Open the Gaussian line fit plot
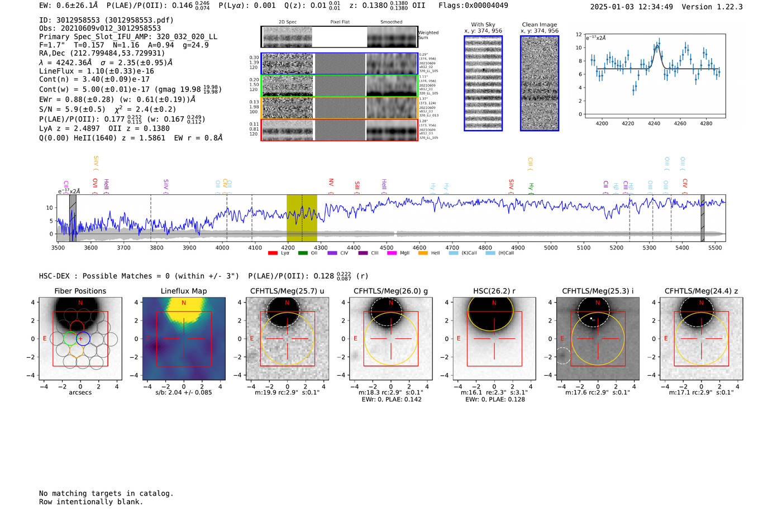This screenshot has height=532, width=782. click(655, 75)
